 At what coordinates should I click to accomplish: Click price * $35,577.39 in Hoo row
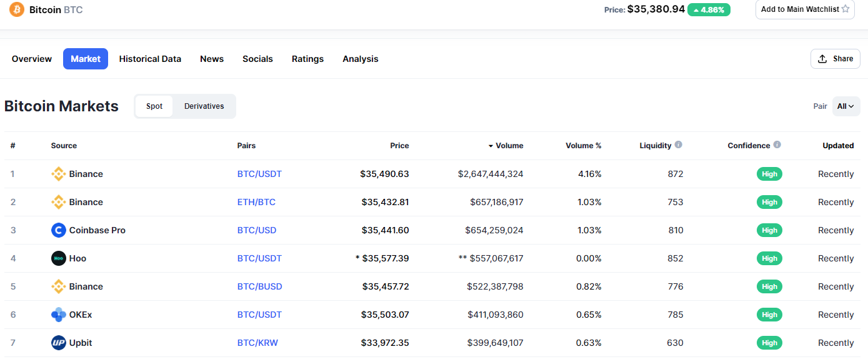pyautogui.click(x=382, y=258)
